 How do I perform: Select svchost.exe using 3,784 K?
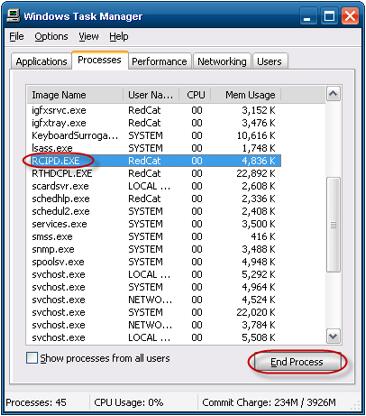click(x=154, y=326)
